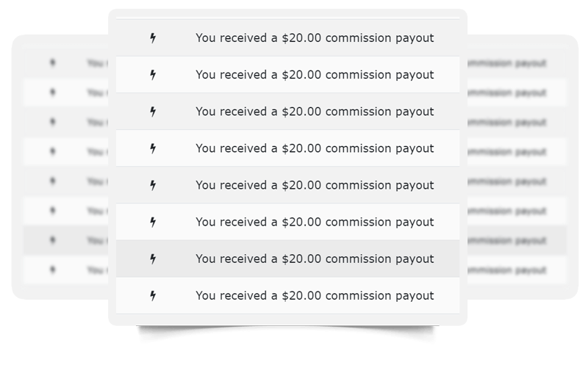
Task: Open the sixth commission payout notification text
Action: coord(315,222)
